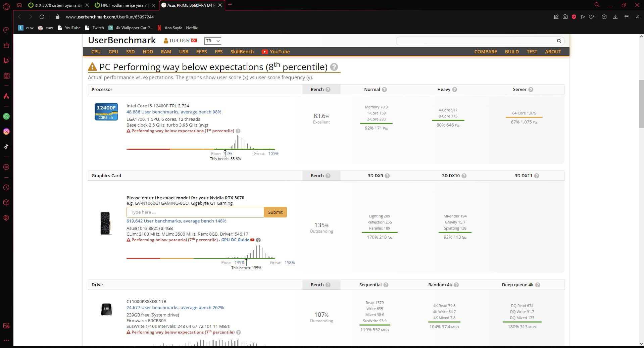Open help icon beside GPU OC Guide
This screenshot has width=644, height=348.
[258, 240]
